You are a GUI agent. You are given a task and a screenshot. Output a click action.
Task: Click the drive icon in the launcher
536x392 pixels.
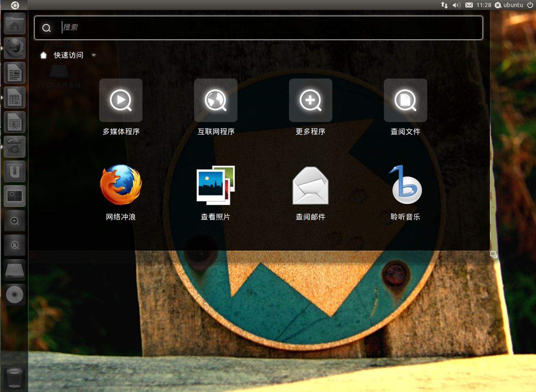tap(15, 271)
